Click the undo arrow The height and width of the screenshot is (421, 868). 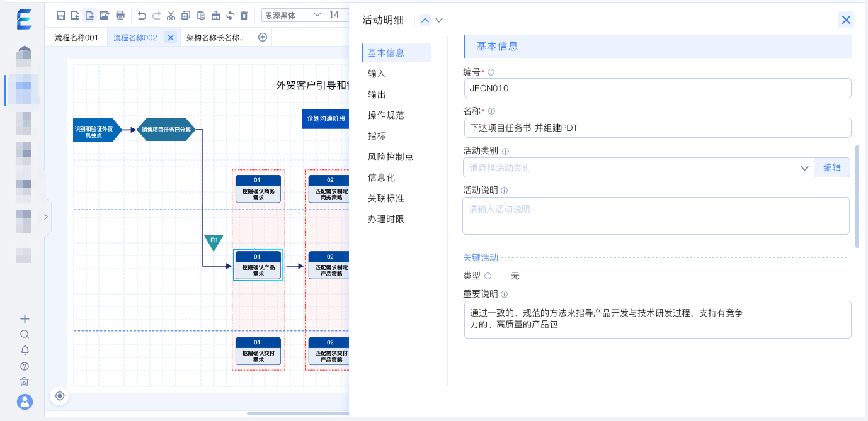(x=142, y=15)
